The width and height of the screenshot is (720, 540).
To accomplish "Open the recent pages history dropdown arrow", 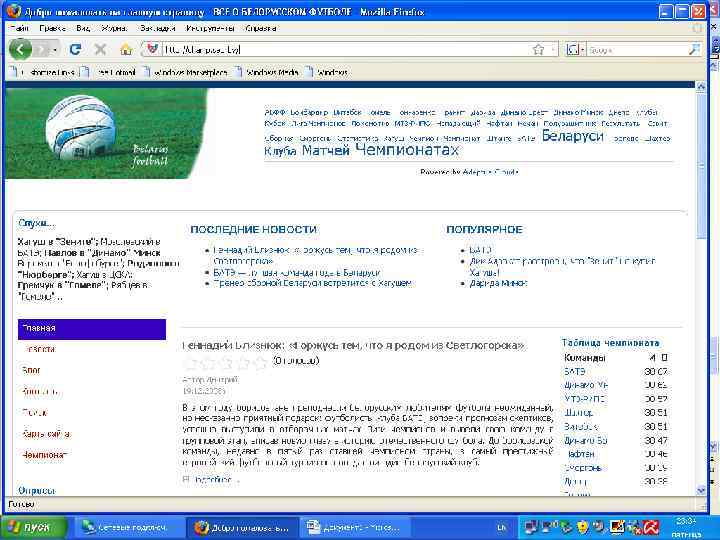I will 55,50.
